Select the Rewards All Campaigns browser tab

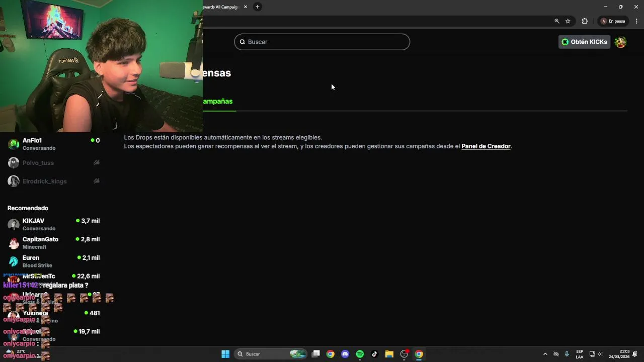coord(221,7)
